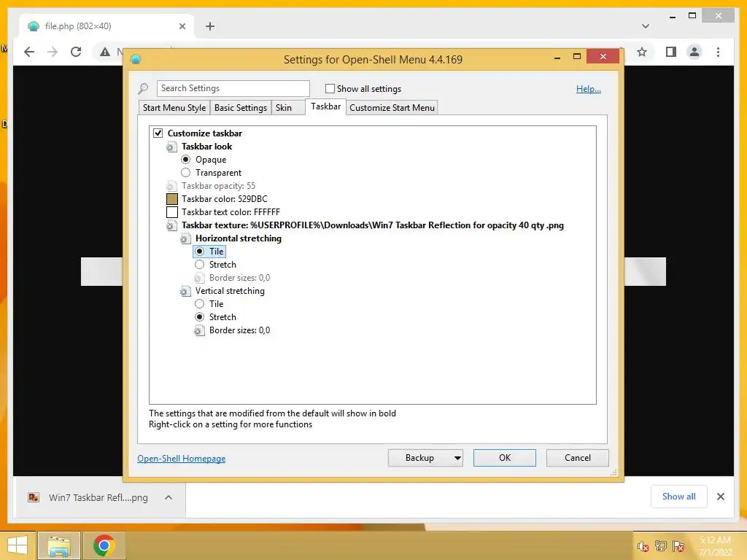
Task: Click the Cancel button
Action: [x=578, y=458]
